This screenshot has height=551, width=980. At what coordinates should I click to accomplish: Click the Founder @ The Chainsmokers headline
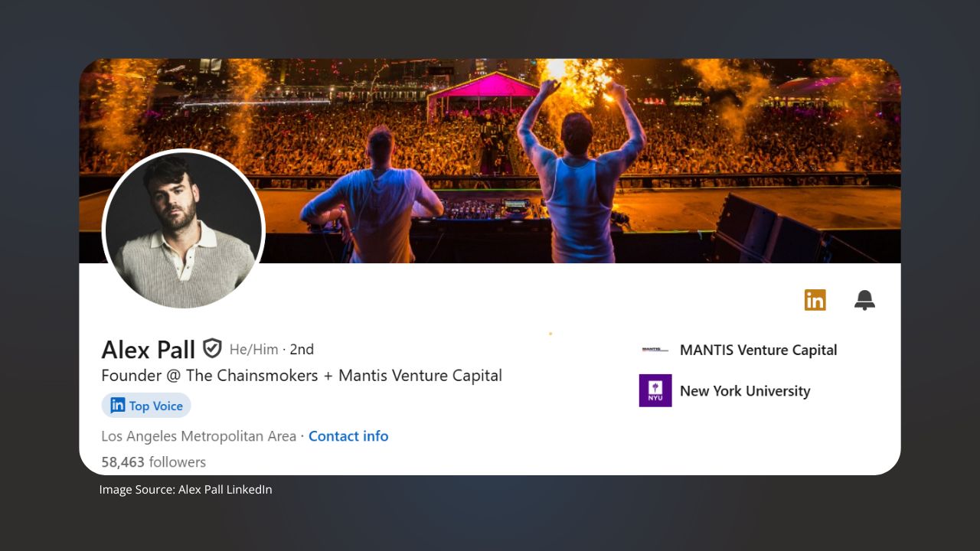tap(302, 376)
